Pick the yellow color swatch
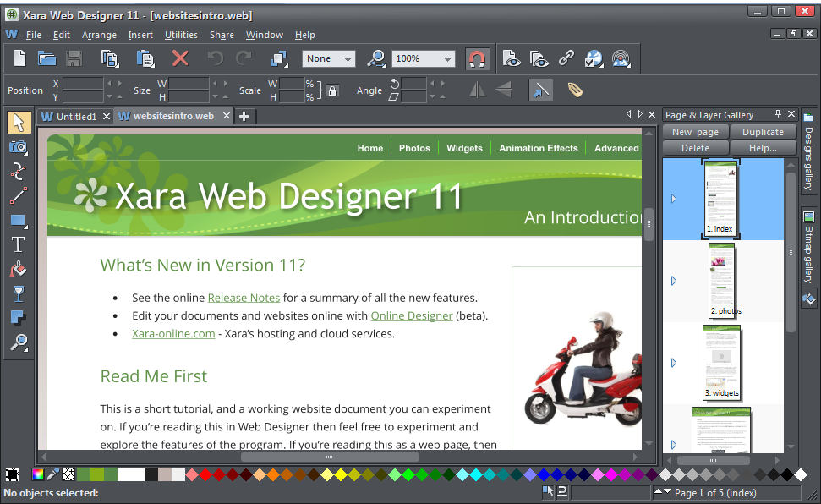The height and width of the screenshot is (504, 821). coord(341,474)
